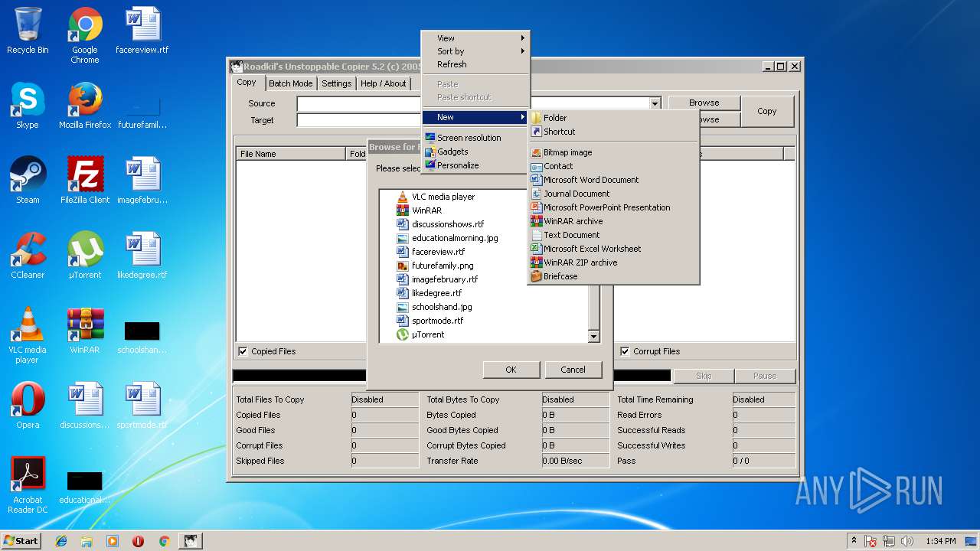Create new Microsoft PowerPoint Presentation
Viewport: 980px width, 551px height.
[x=613, y=207]
